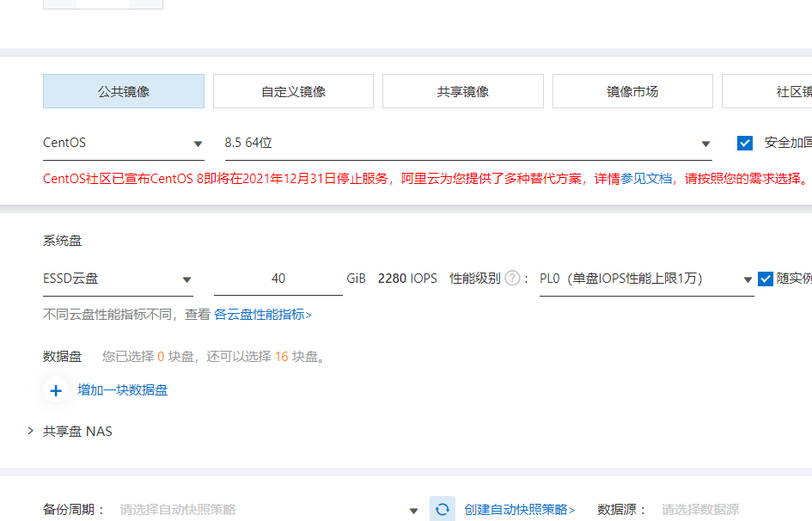Click the 创建自动快照策略 link
Image resolution: width=812 pixels, height=521 pixels.
tap(519, 510)
